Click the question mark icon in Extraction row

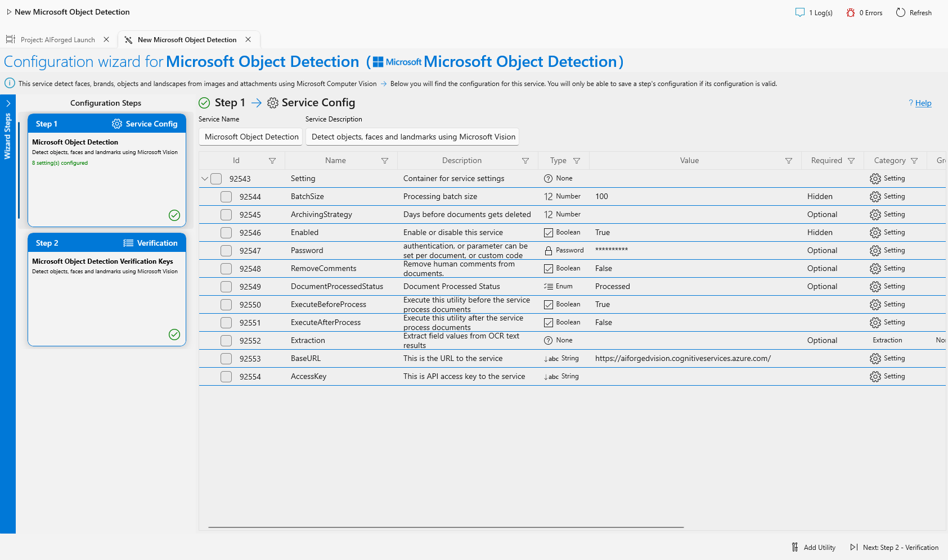tap(549, 341)
